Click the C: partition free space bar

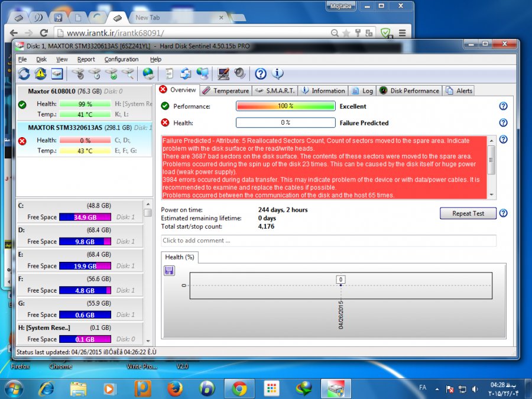[85, 217]
